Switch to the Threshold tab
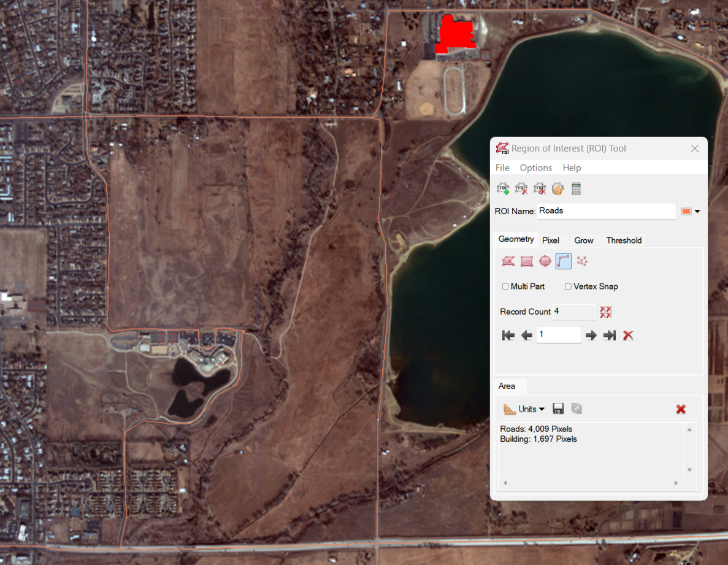 coord(624,240)
